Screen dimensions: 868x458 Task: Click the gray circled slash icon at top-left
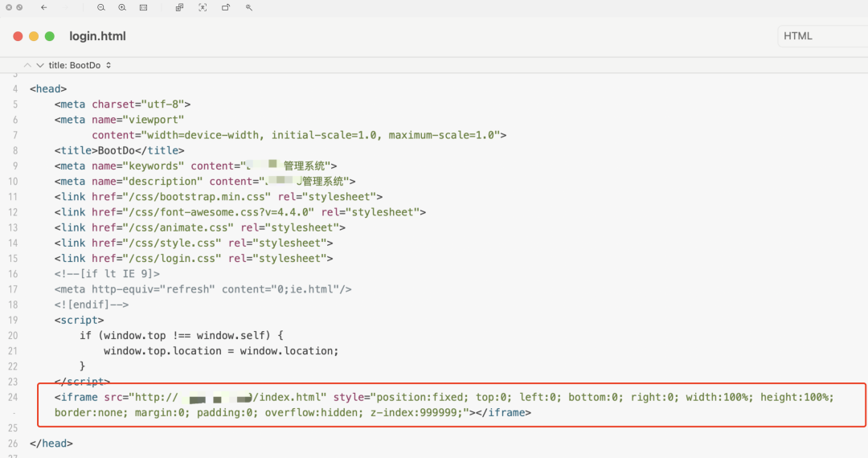point(19,8)
